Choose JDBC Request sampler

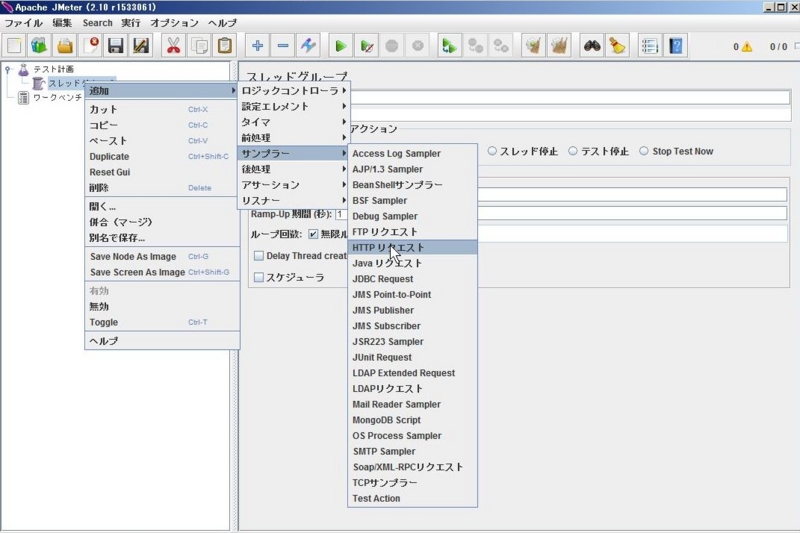pyautogui.click(x=412, y=279)
